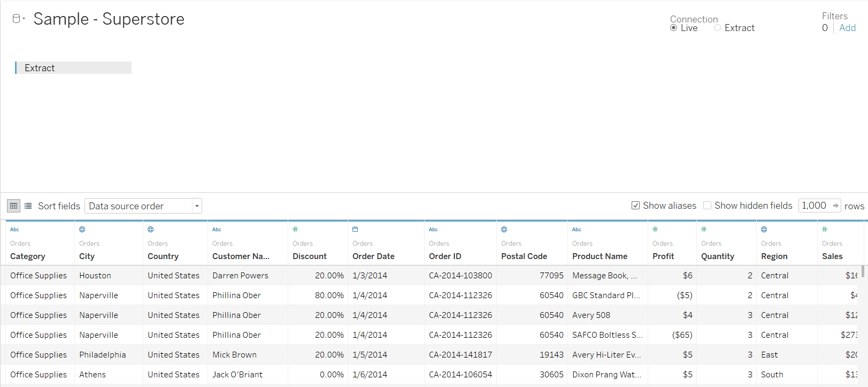Click the Add filters link

(x=847, y=28)
